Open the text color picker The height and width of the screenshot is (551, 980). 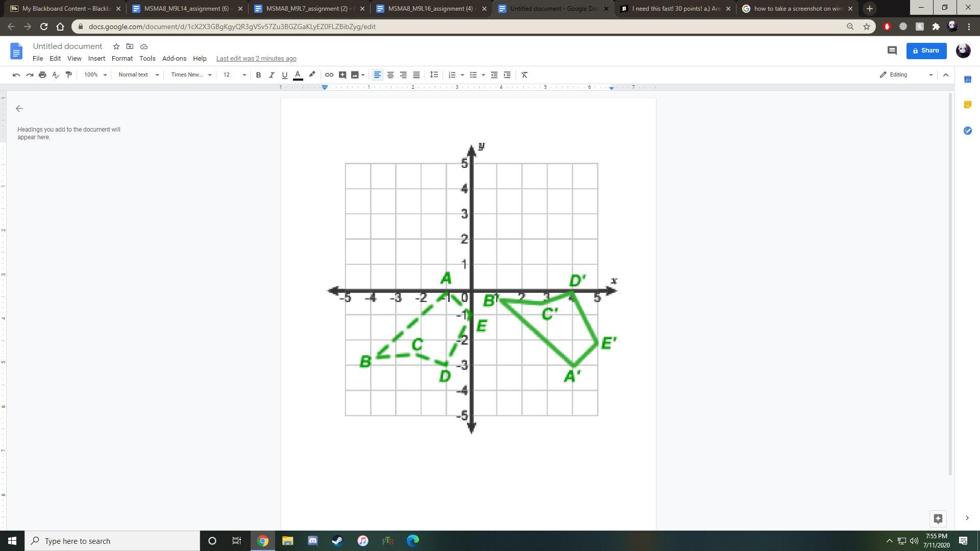(x=298, y=75)
